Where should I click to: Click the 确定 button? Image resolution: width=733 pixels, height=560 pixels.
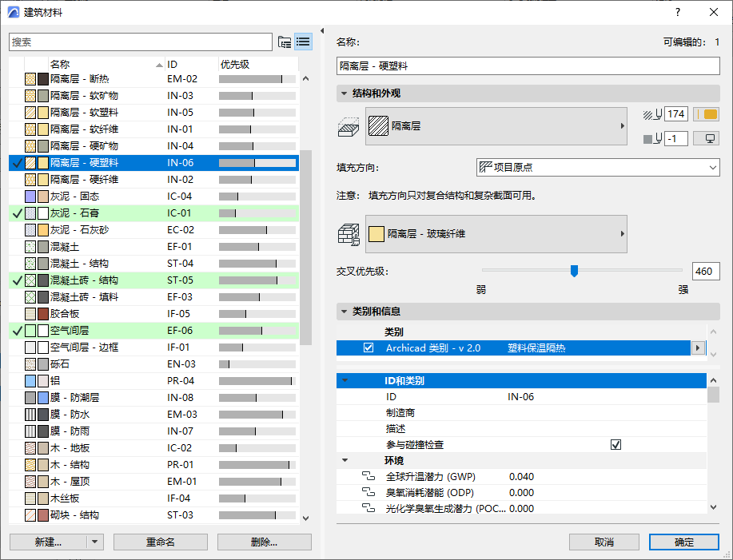click(684, 542)
